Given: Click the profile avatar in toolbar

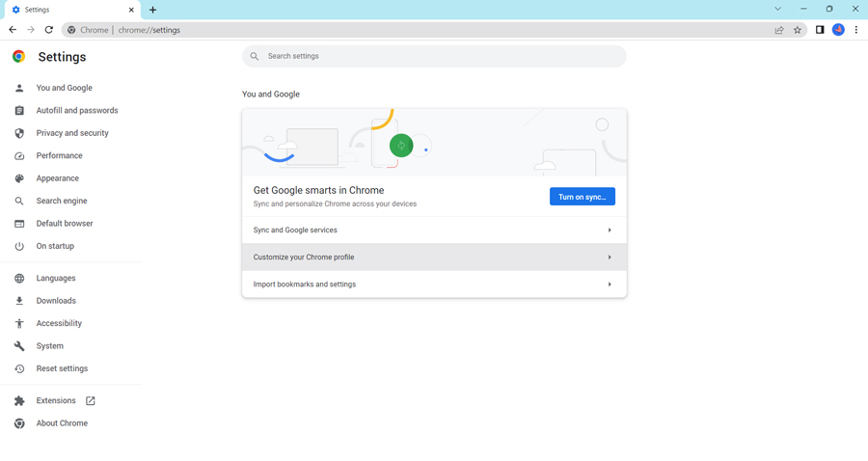Looking at the screenshot, I should 838,30.
